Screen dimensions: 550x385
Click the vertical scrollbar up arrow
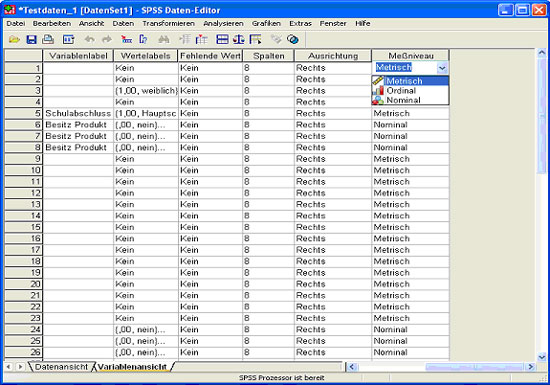542,53
